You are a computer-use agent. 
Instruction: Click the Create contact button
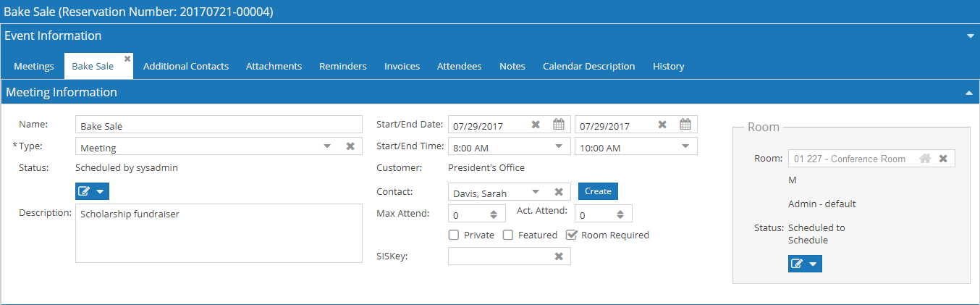coord(598,191)
